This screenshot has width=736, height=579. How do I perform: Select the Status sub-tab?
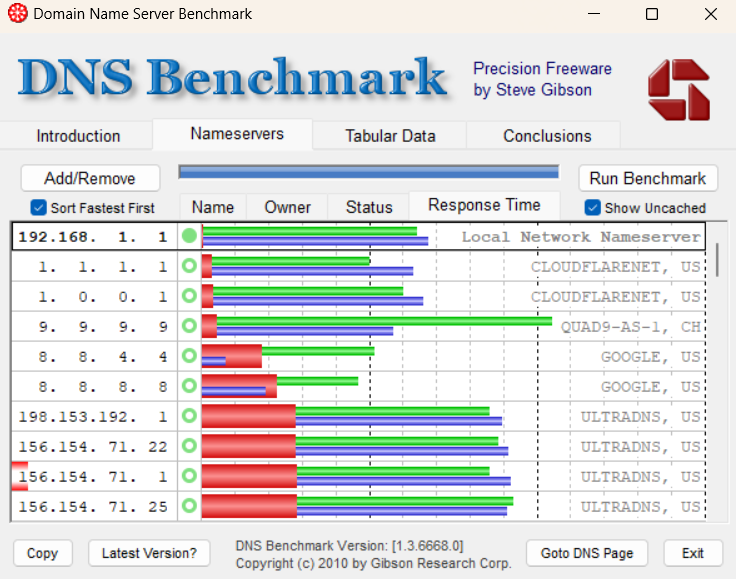pos(369,207)
